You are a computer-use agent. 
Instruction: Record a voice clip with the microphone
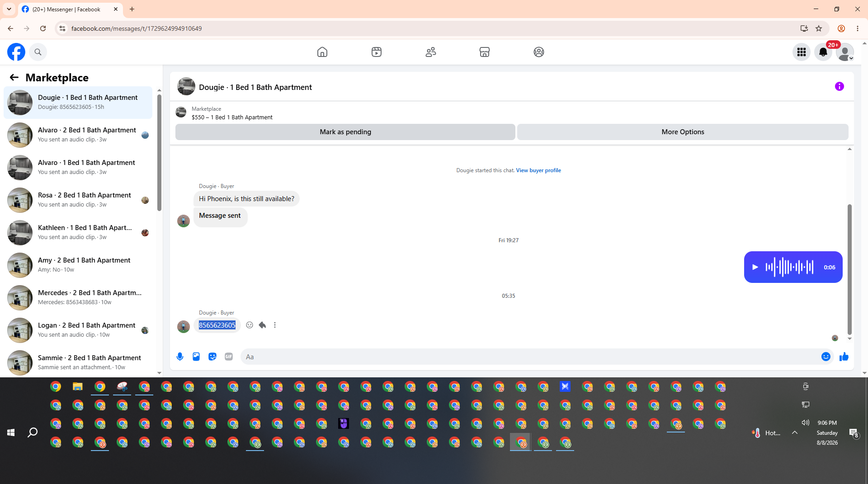pyautogui.click(x=180, y=357)
